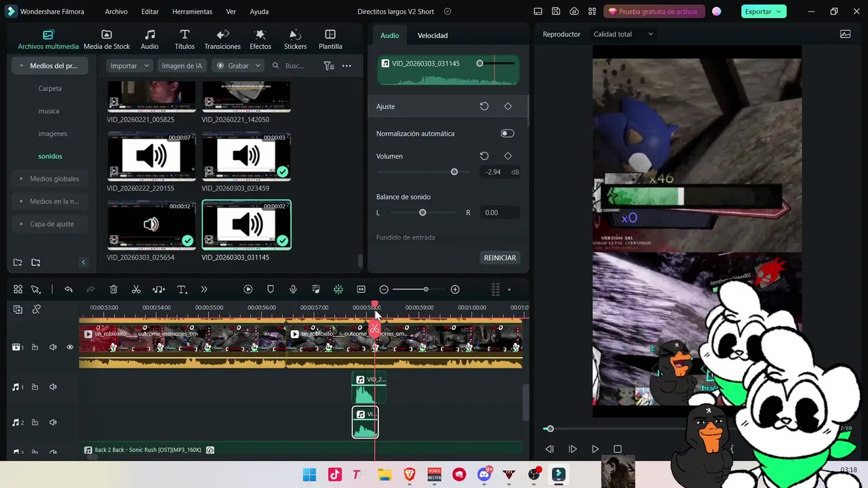Click the Volumen slider handle
This screenshot has height=488, width=868.
tap(454, 172)
